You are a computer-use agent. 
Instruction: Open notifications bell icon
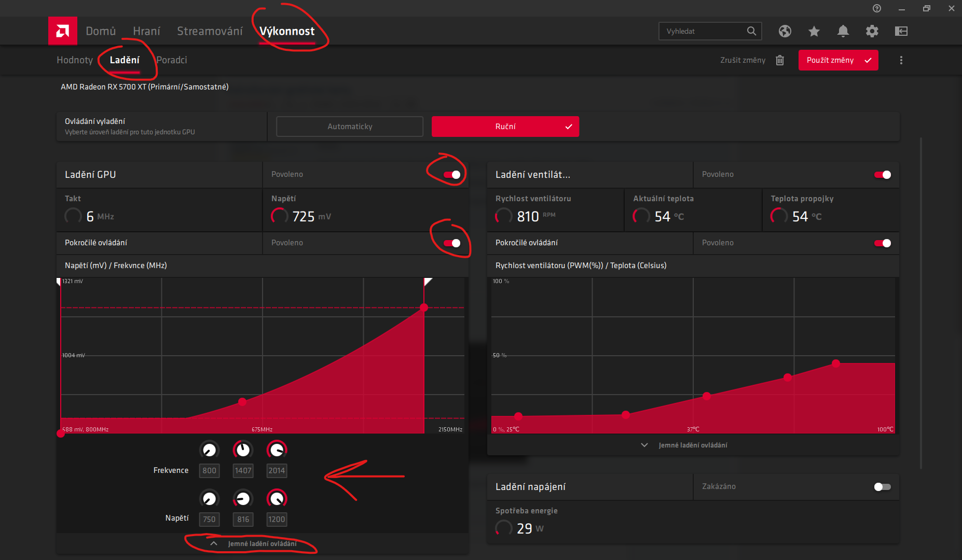coord(843,31)
